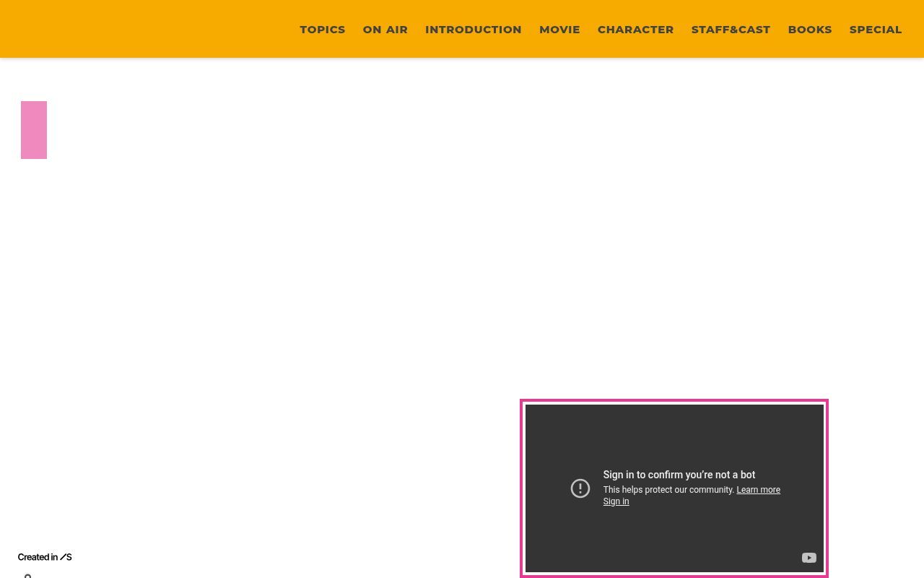Image resolution: width=924 pixels, height=578 pixels.
Task: Go to the ON AIR section
Action: click(385, 30)
